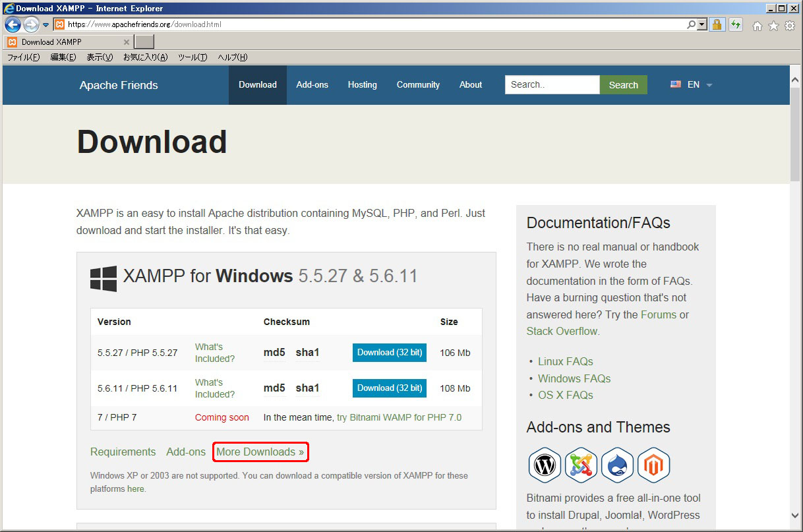
Task: Click the refresh icon beside address bar
Action: 735,24
